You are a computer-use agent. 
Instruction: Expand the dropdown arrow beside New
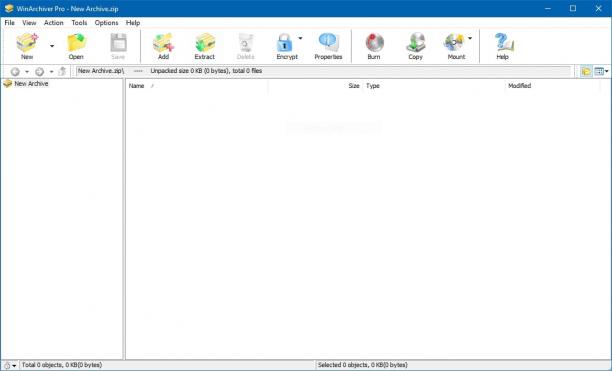[52, 46]
